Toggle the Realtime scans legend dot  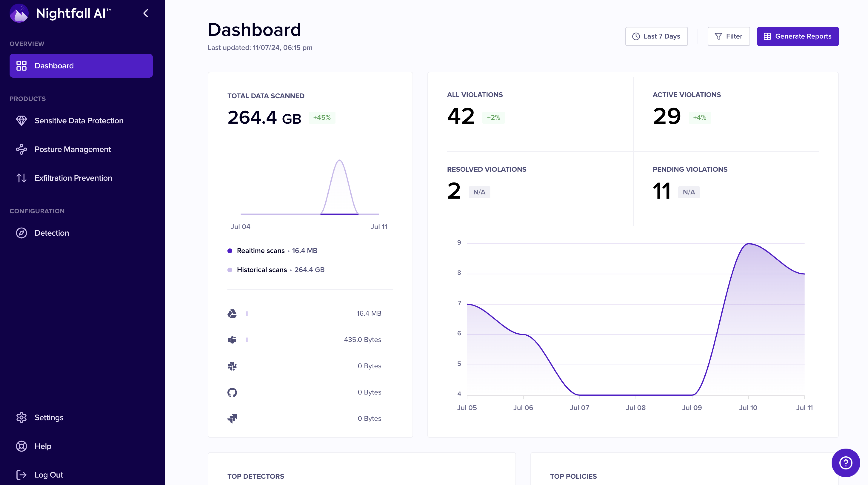tap(230, 251)
